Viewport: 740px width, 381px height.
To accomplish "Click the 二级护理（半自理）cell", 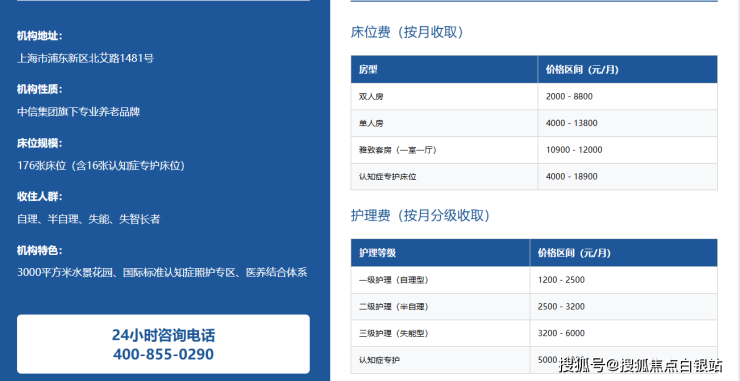I will [440, 307].
